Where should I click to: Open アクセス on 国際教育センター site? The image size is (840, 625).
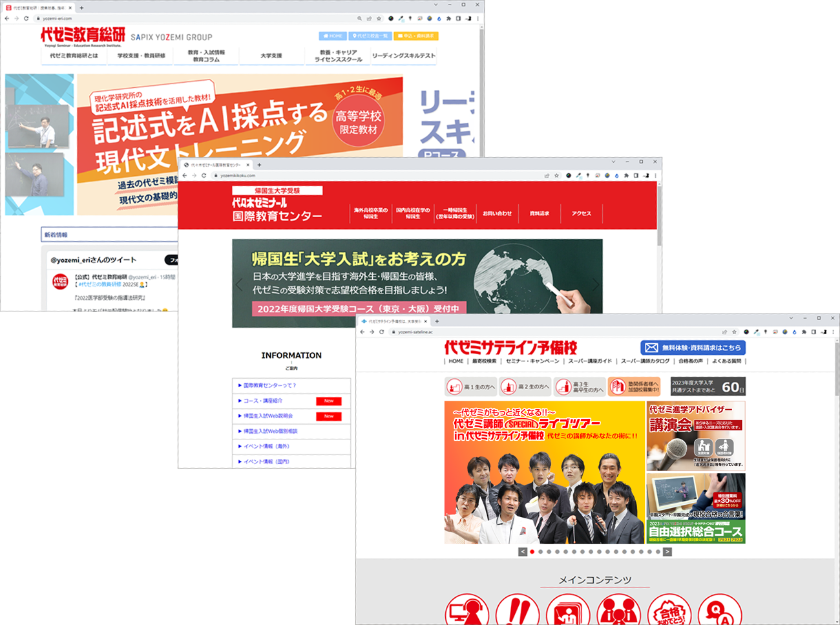pos(581,213)
